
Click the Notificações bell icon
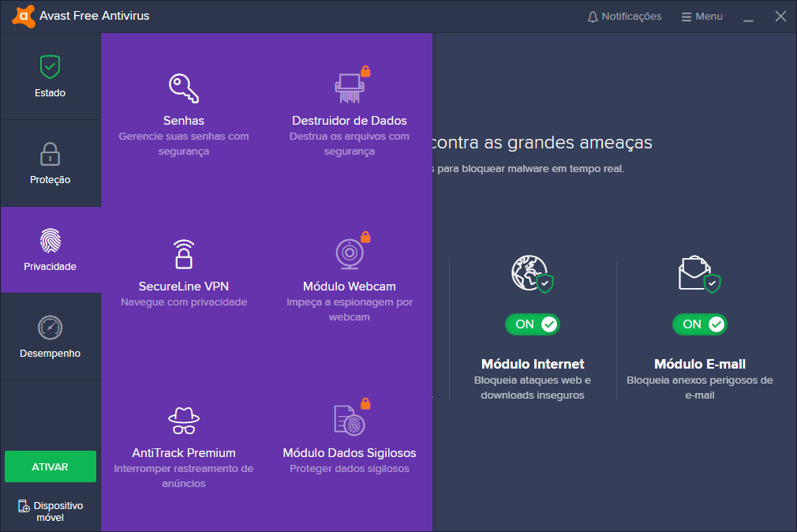(592, 17)
